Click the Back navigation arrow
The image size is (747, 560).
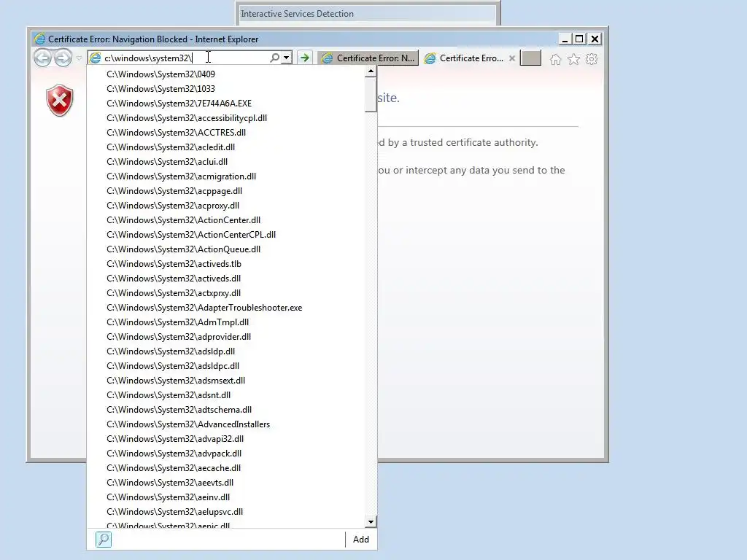pos(42,58)
